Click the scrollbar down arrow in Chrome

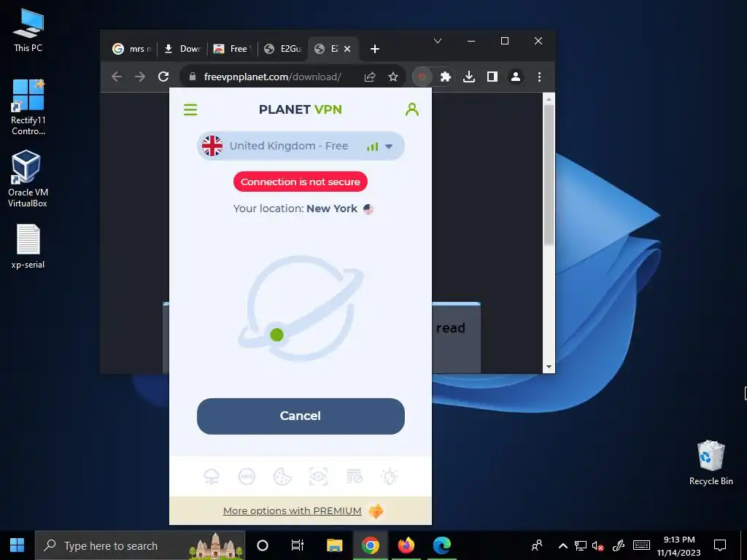coord(549,367)
